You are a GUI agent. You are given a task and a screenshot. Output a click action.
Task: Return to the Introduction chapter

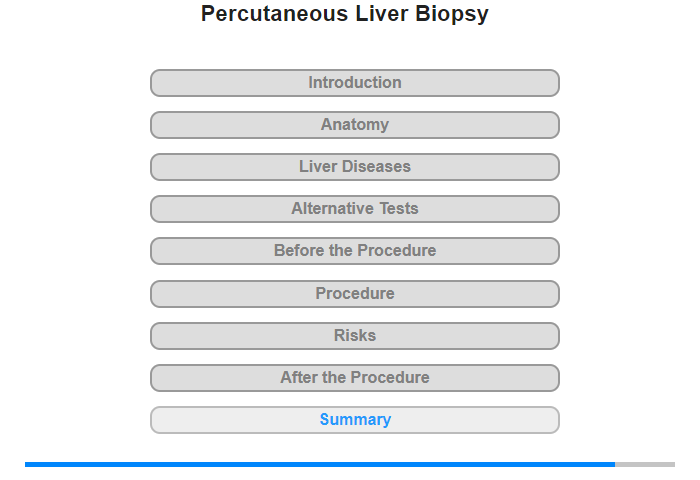[354, 83]
